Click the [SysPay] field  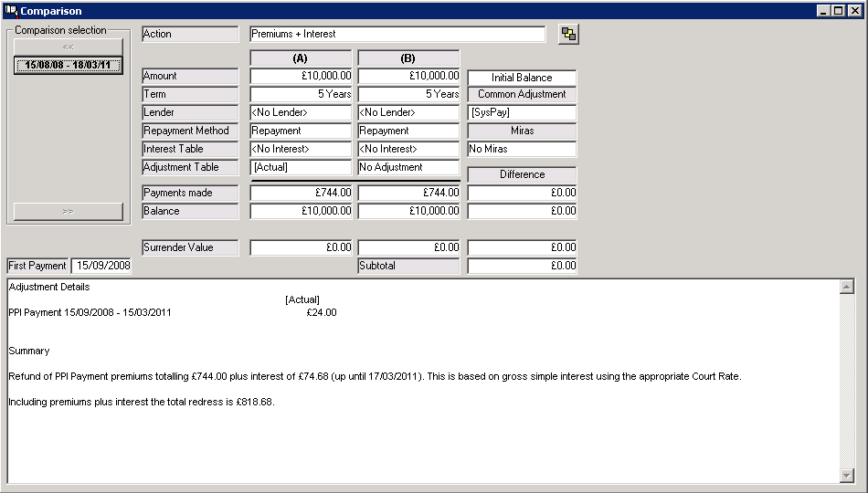pos(522,112)
